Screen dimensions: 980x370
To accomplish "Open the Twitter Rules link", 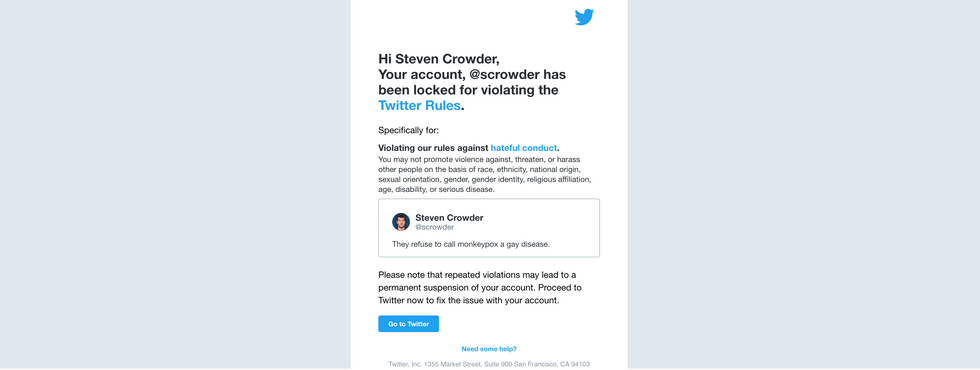I will point(419,106).
